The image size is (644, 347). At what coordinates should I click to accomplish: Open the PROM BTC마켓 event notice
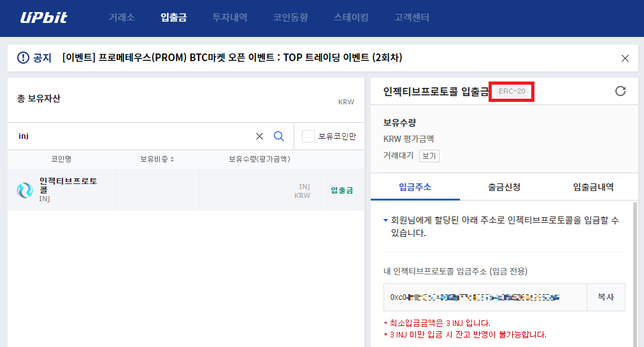[x=232, y=57]
